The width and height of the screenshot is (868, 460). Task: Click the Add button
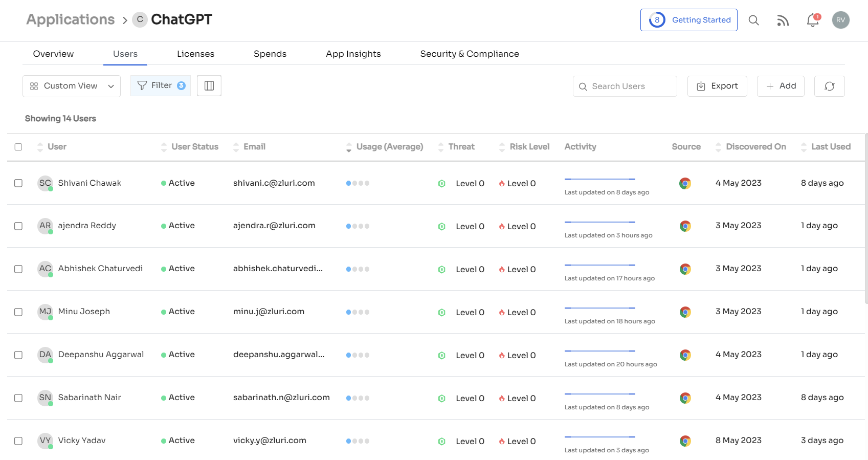pyautogui.click(x=781, y=86)
